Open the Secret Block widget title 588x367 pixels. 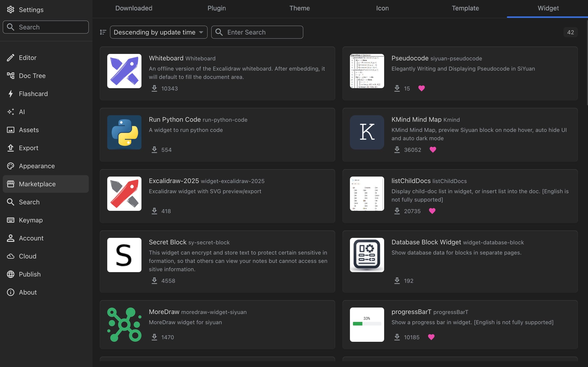pos(168,242)
